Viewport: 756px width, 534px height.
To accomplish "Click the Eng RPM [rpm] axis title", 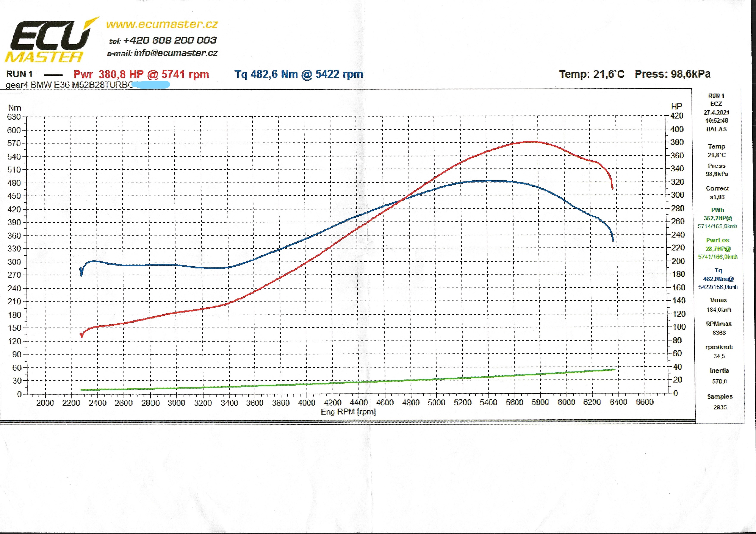I will (x=348, y=412).
